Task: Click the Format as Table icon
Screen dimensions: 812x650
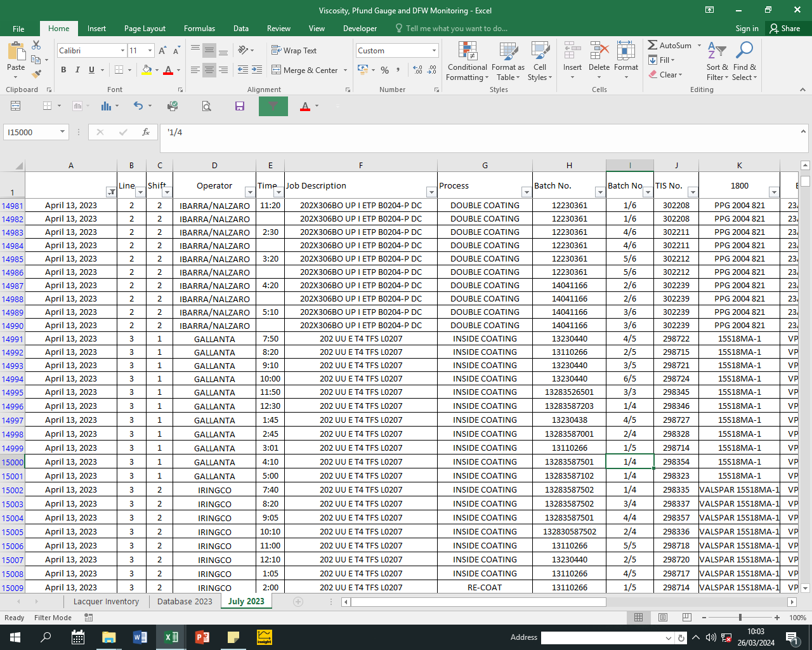Action: [508, 51]
